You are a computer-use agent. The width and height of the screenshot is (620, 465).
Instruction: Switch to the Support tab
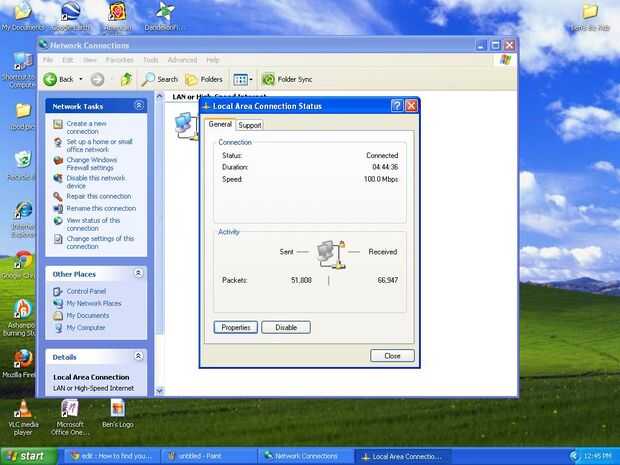coord(250,125)
